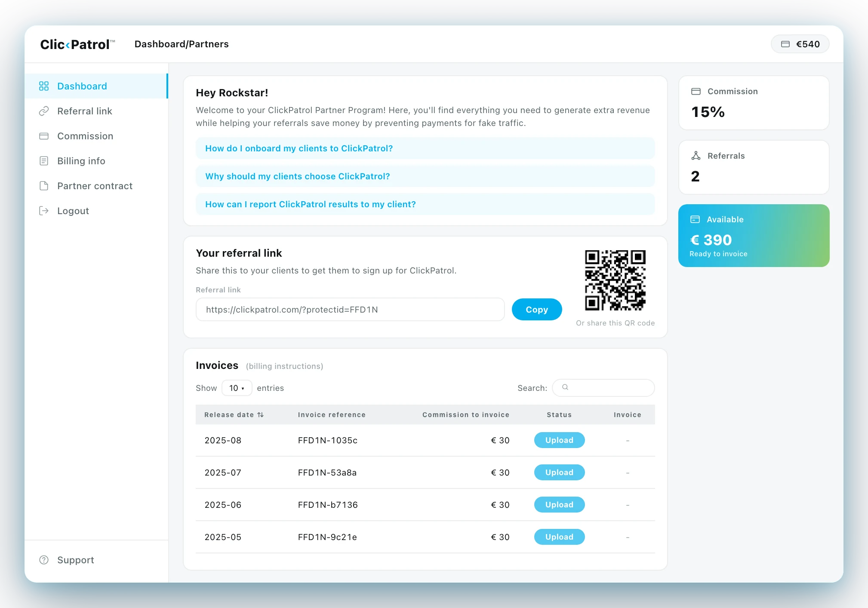868x608 pixels.
Task: Click the Invoice column header
Action: point(627,415)
